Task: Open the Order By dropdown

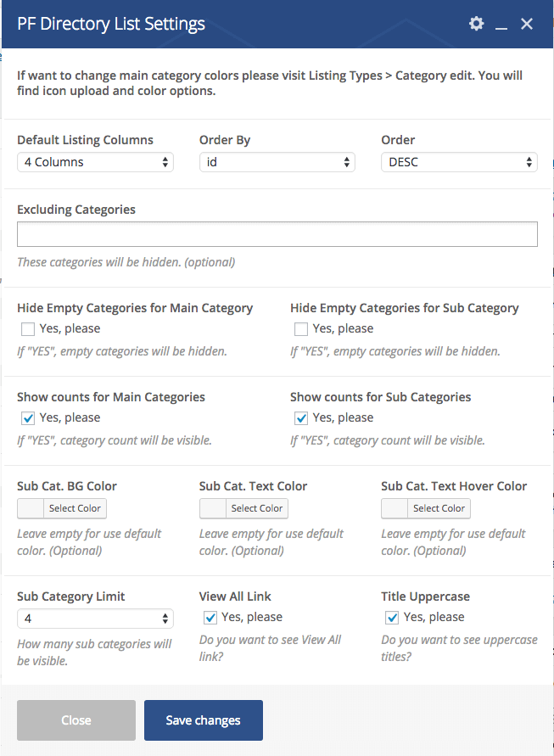Action: pyautogui.click(x=277, y=162)
